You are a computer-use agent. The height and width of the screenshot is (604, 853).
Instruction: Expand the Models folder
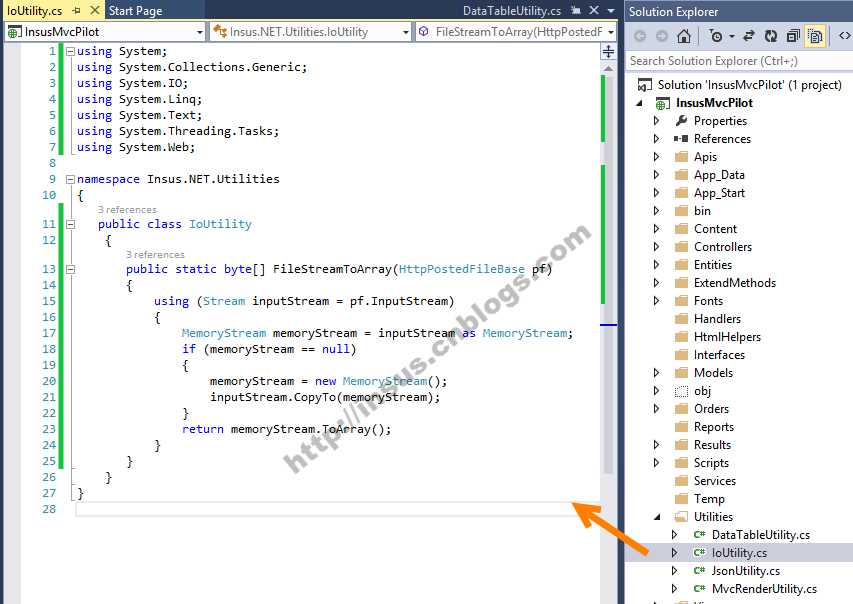coord(657,372)
